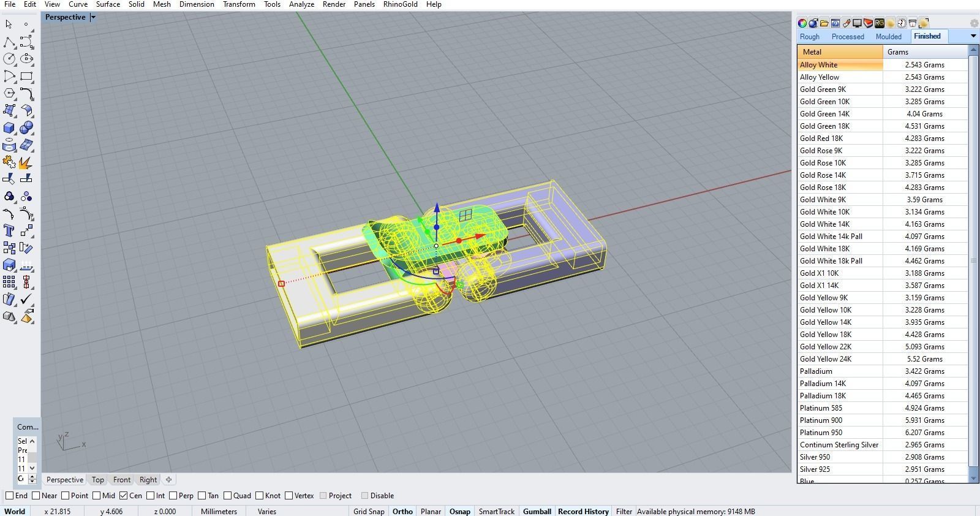Open the Analyze menu

tap(301, 4)
